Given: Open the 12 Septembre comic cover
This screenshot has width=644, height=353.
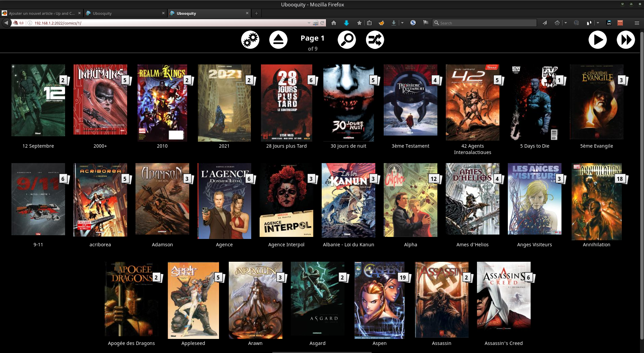Looking at the screenshot, I should pyautogui.click(x=38, y=100).
